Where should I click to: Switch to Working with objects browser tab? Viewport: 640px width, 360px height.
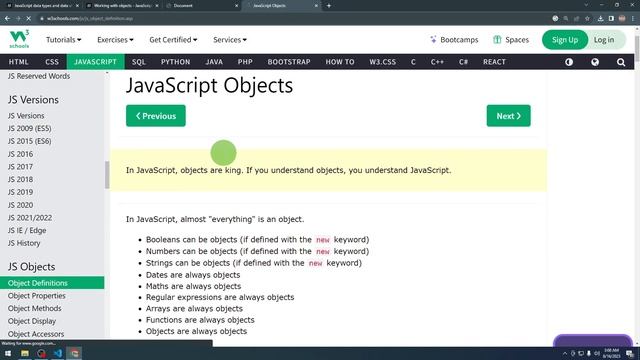point(122,6)
